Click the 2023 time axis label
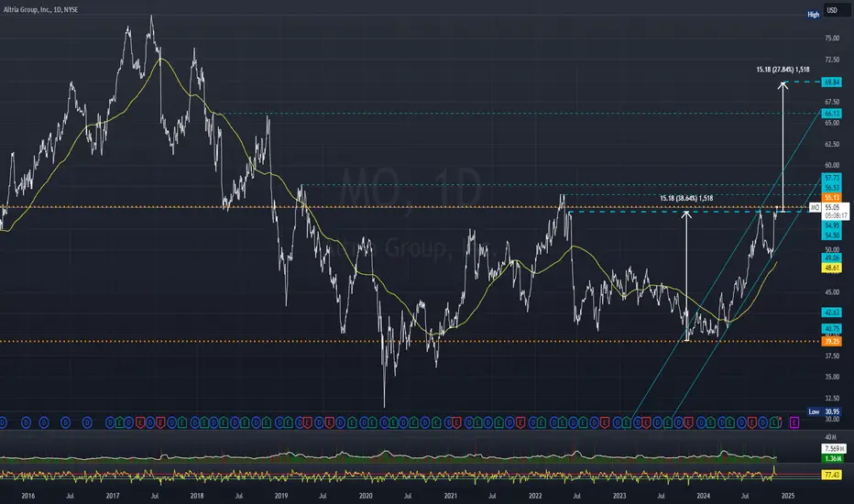 tap(619, 496)
